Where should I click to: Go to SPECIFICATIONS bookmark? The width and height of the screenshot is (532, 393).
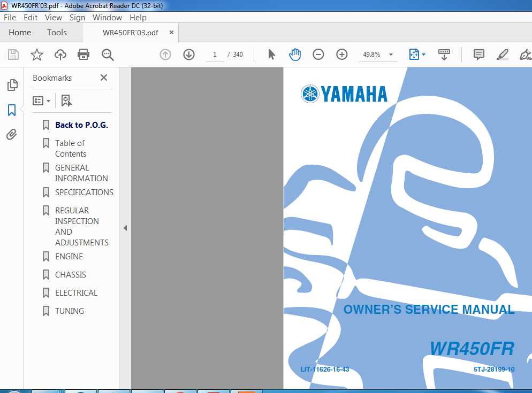click(x=84, y=192)
